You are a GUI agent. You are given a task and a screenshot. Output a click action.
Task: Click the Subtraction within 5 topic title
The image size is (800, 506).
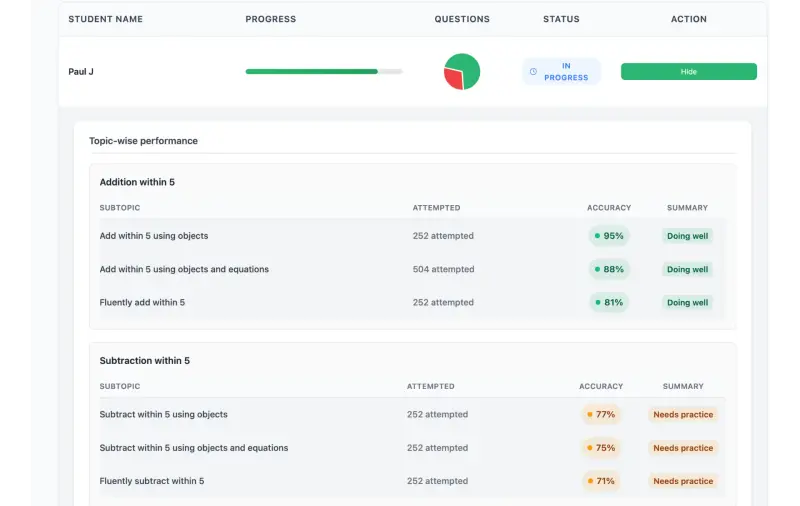click(x=144, y=361)
